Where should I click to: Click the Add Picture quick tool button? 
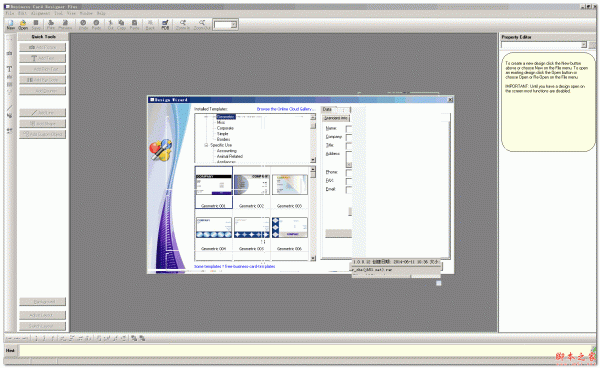pyautogui.click(x=42, y=47)
